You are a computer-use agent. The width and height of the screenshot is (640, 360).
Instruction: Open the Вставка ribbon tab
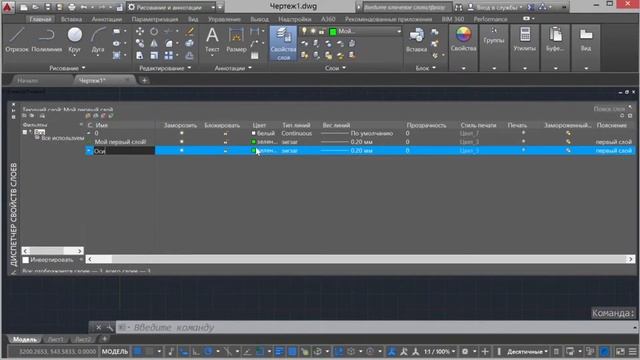pyautogui.click(x=71, y=19)
